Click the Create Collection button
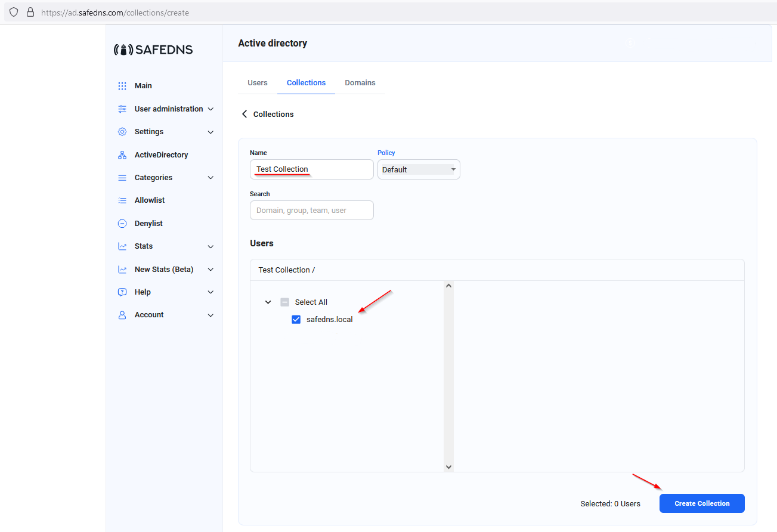 coord(702,503)
